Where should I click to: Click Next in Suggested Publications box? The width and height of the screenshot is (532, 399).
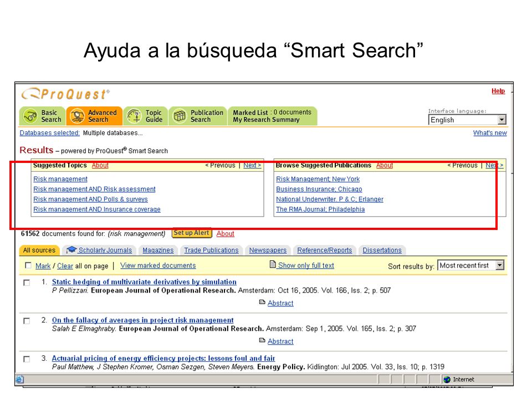(494, 165)
